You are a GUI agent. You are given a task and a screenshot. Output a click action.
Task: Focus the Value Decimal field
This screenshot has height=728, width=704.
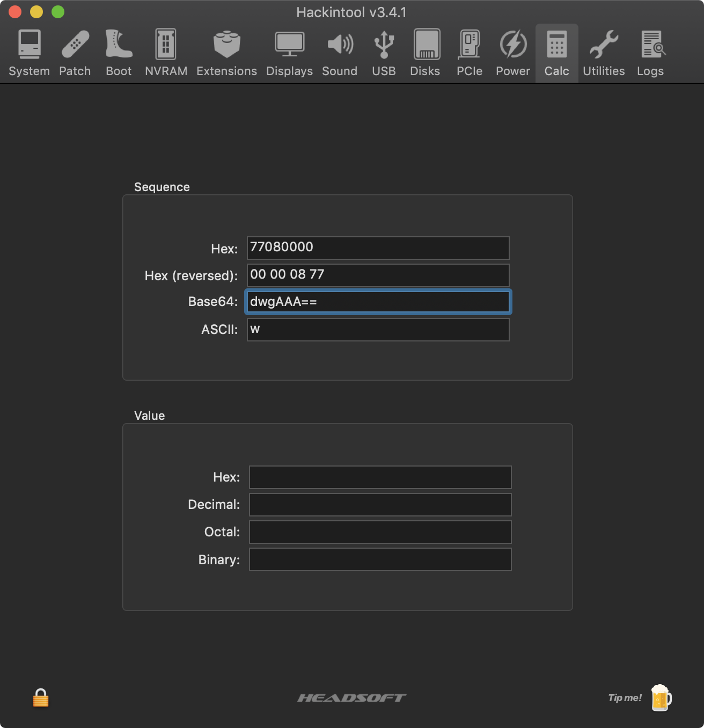[380, 505]
